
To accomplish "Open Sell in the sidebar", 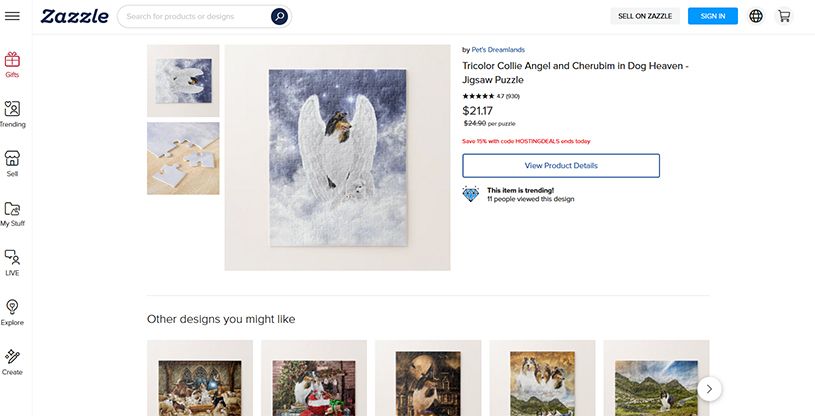I will coord(12,164).
